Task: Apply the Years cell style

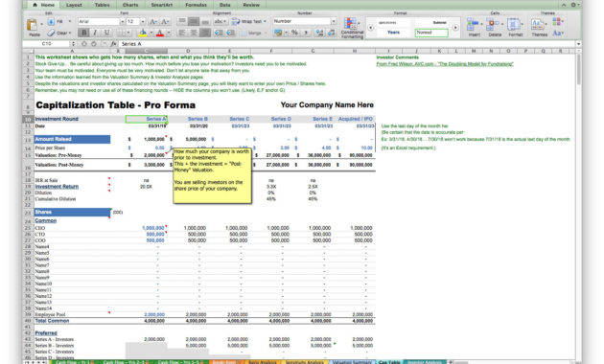Action: [393, 33]
